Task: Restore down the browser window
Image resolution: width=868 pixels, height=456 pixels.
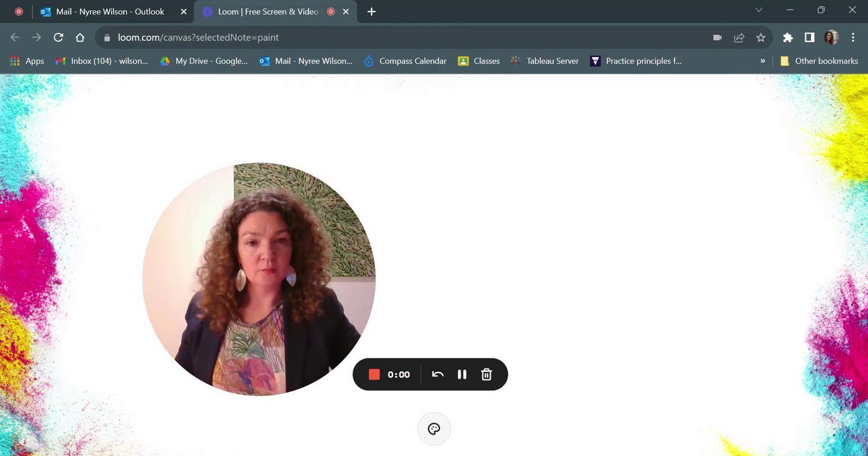Action: tap(821, 9)
